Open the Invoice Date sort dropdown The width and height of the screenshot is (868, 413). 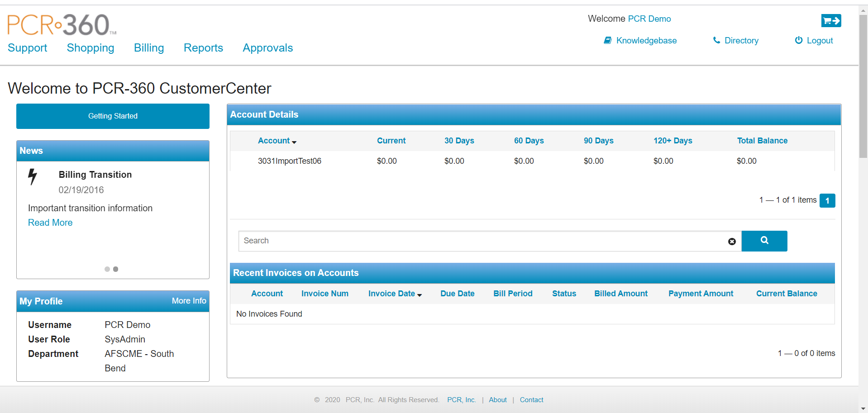[420, 294]
